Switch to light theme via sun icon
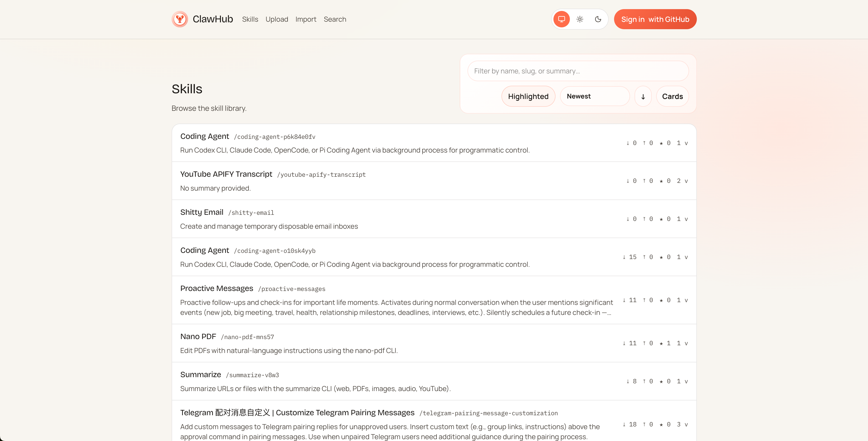Image resolution: width=868 pixels, height=441 pixels. click(x=580, y=19)
